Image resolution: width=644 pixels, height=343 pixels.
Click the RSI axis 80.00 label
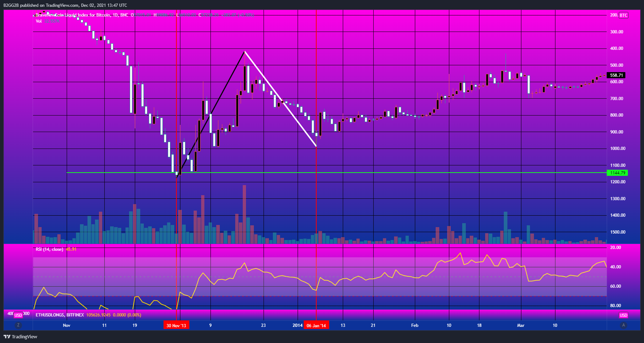(616, 306)
